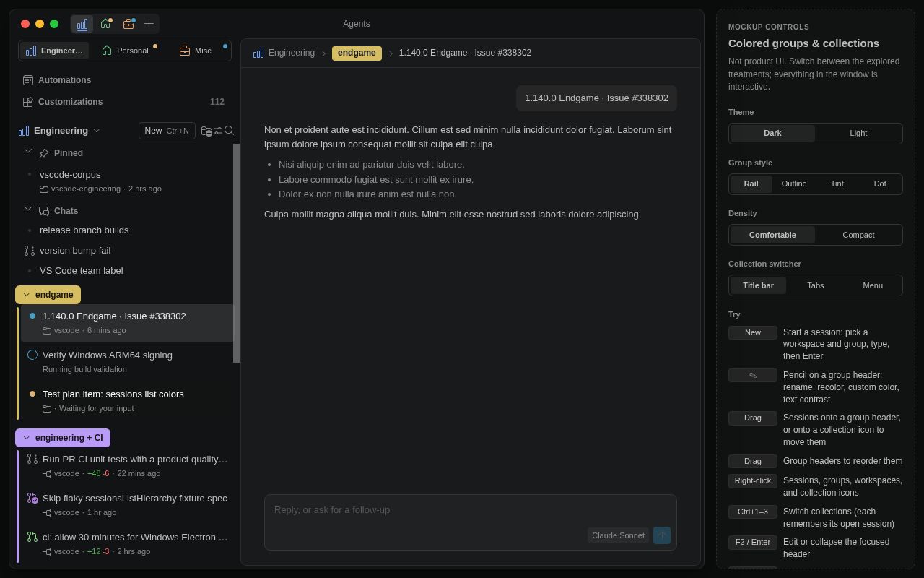Image resolution: width=924 pixels, height=578 pixels.
Task: Open the Engineering collection dropdown chevron
Action: tap(97, 131)
